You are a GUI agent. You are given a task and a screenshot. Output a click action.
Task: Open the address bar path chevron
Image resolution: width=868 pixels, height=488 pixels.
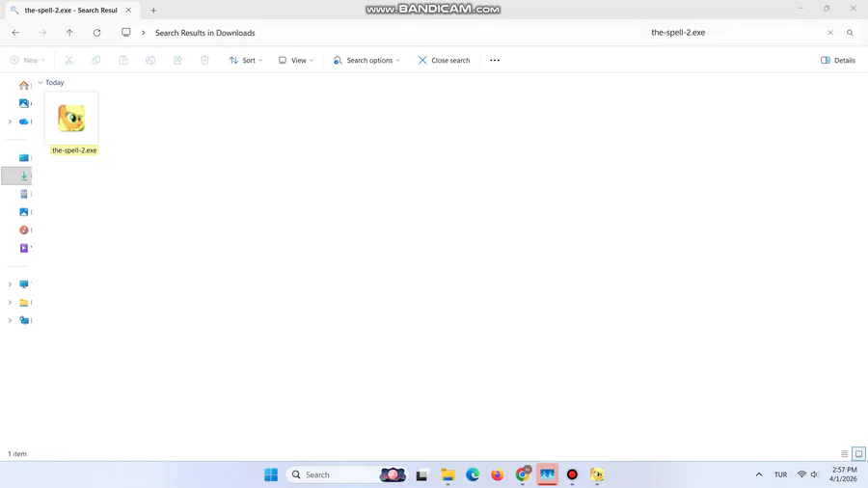pyautogui.click(x=144, y=33)
